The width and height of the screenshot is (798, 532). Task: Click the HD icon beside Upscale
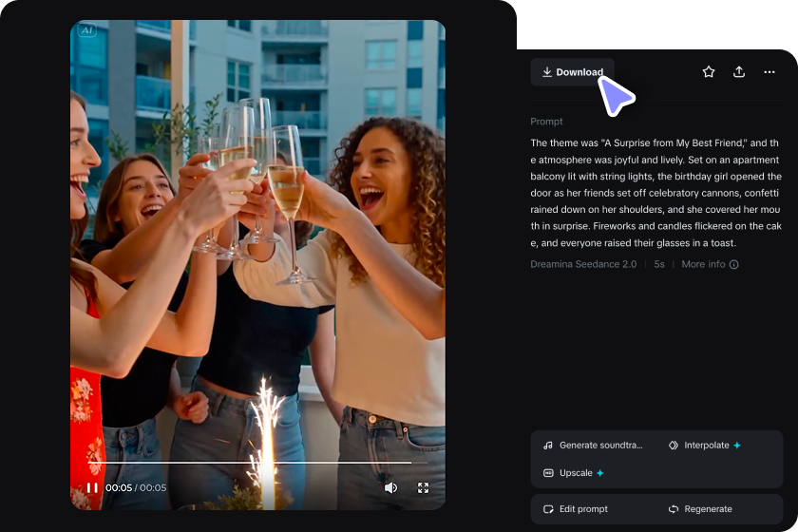(x=548, y=473)
